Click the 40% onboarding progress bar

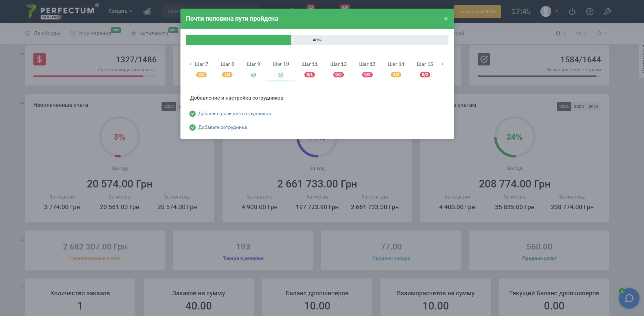pos(317,40)
